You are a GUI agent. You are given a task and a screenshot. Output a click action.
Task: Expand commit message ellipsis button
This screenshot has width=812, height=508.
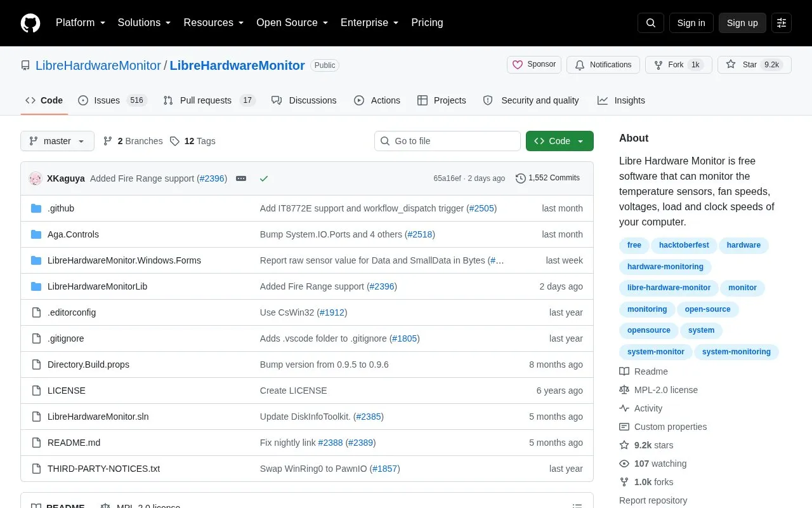(241, 178)
